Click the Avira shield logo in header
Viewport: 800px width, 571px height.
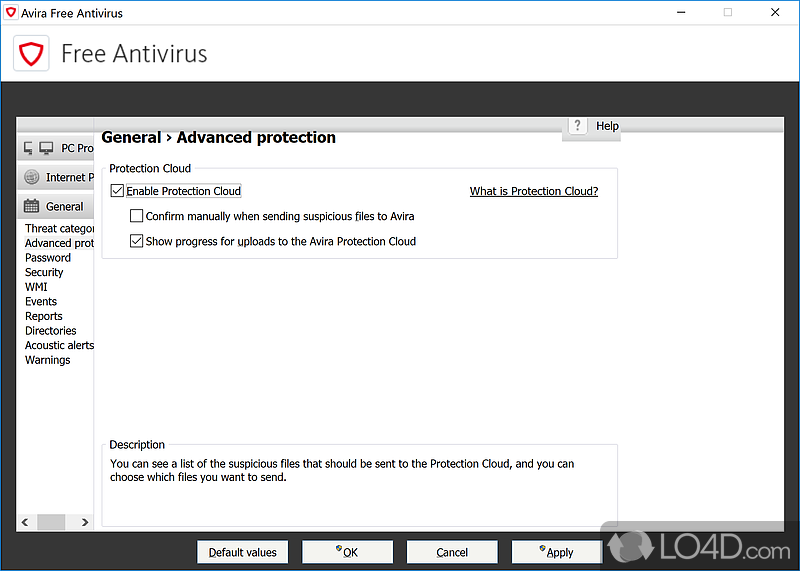[x=31, y=53]
